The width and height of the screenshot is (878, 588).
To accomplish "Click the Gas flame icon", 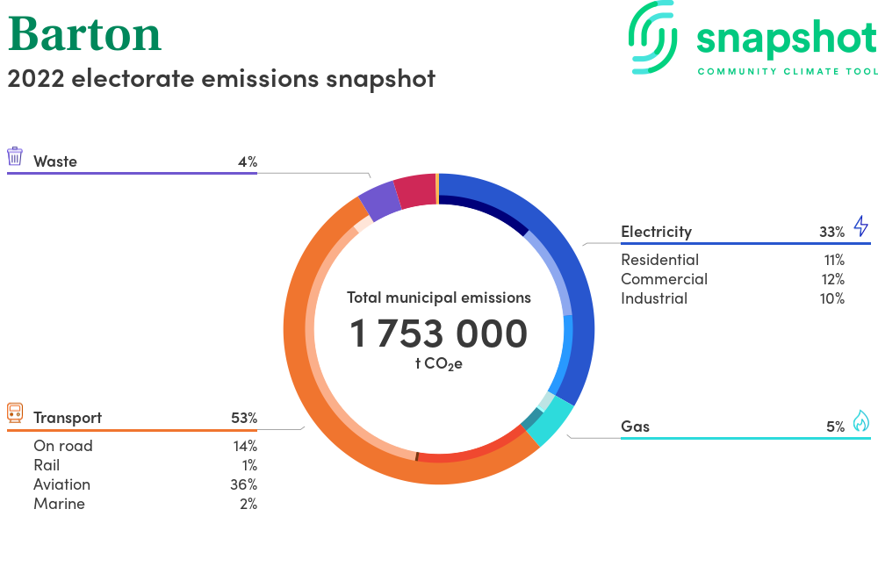I will [x=860, y=420].
